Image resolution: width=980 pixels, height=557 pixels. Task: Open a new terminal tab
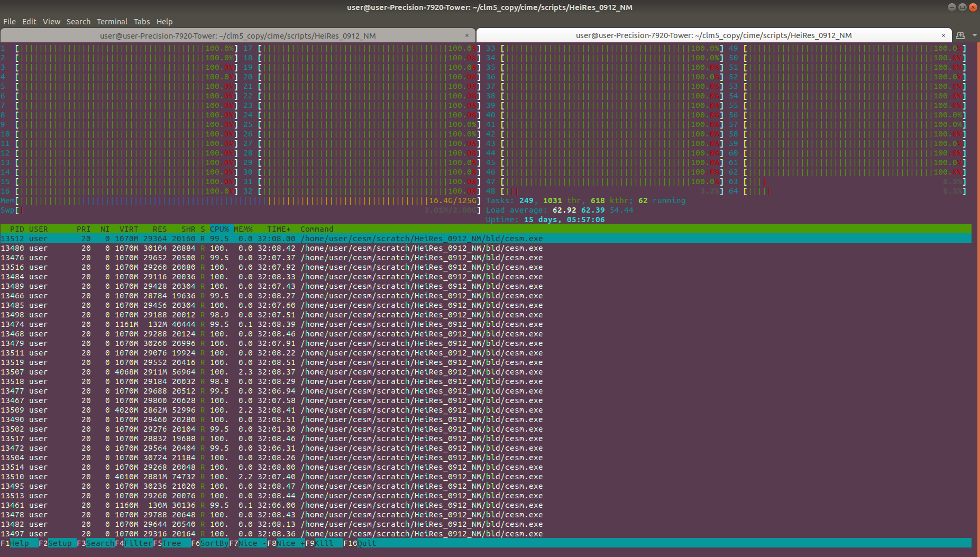click(x=959, y=35)
